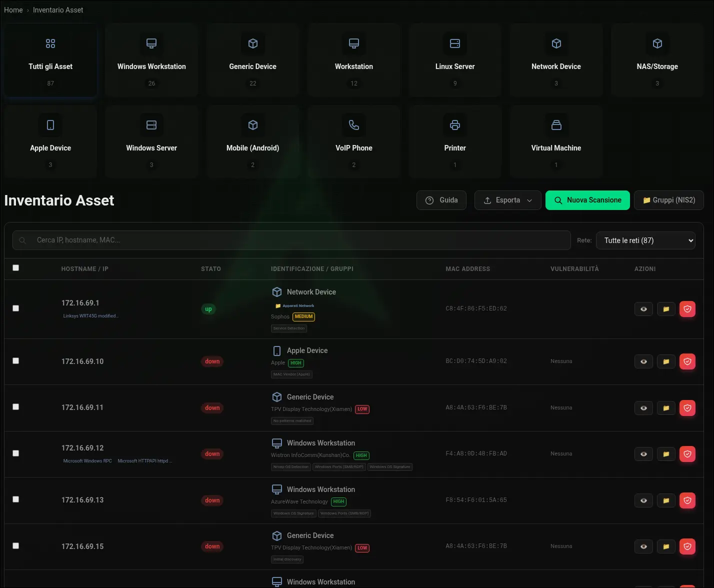Click the red shield icon for 172.16.69.15

click(x=687, y=546)
